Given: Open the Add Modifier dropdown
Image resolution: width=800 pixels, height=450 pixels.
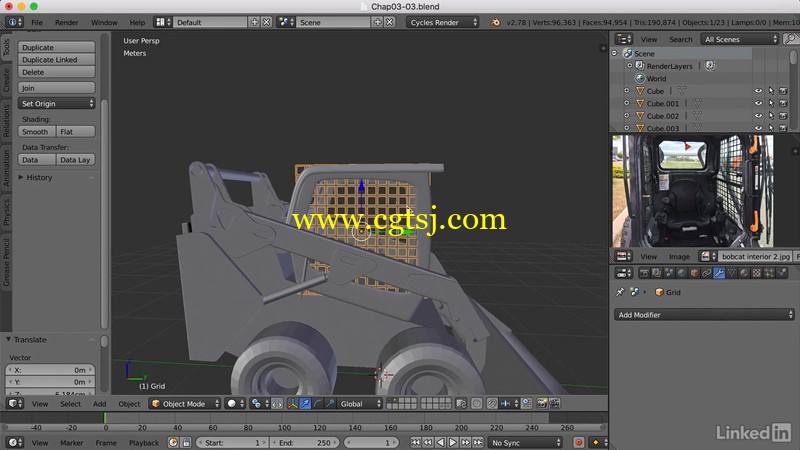Looking at the screenshot, I should pyautogui.click(x=704, y=315).
